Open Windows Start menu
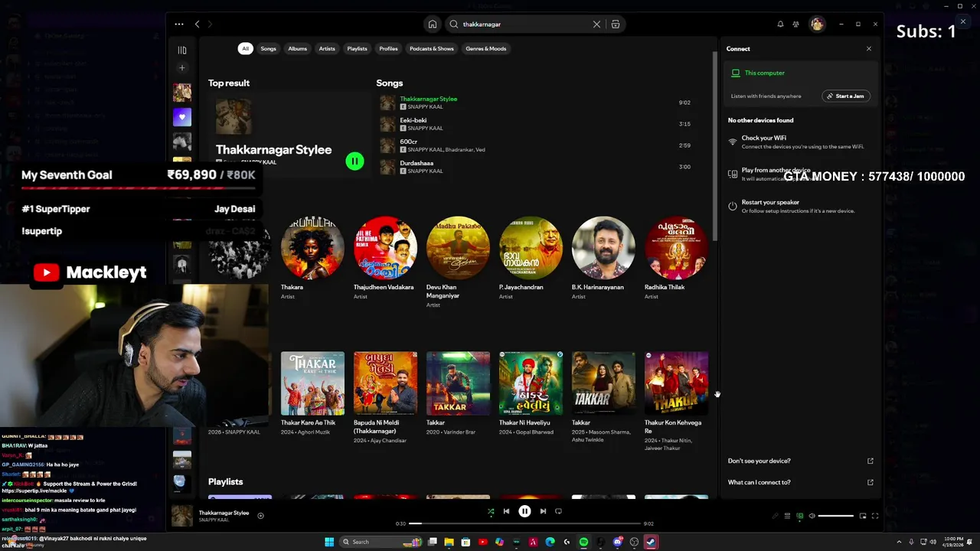The image size is (980, 551). pos(329,542)
